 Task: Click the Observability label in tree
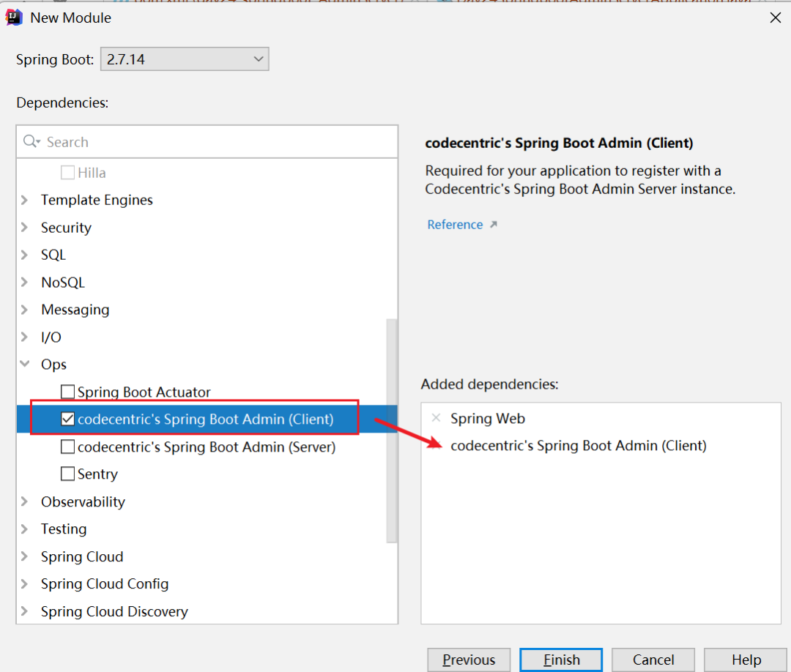(83, 501)
